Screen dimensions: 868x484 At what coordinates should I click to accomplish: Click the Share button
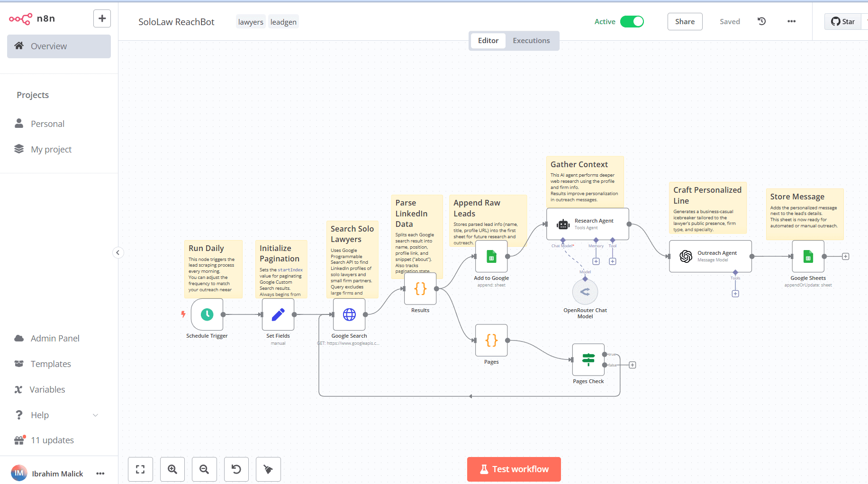(685, 21)
